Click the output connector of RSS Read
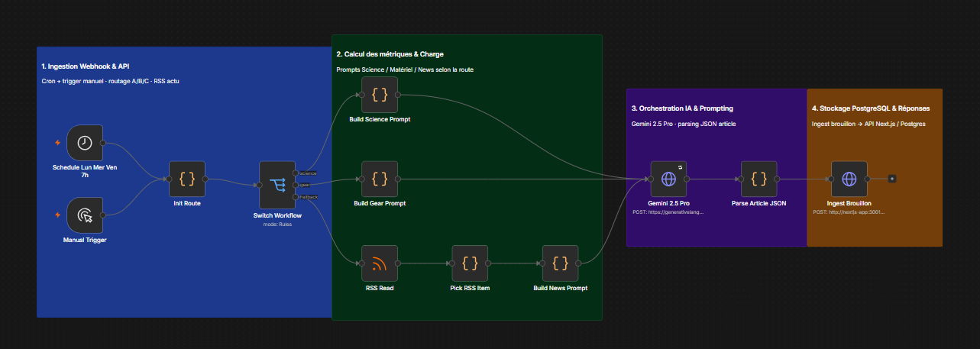This screenshot has width=980, height=349. point(398,263)
